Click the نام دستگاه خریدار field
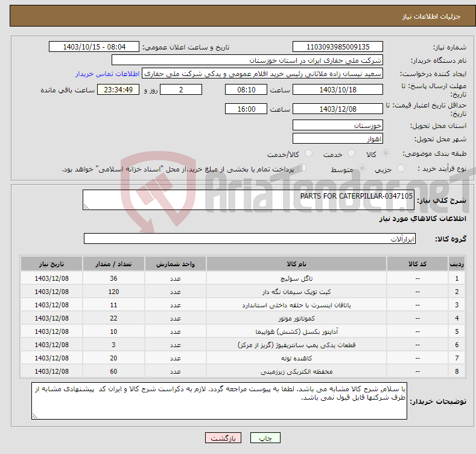This screenshot has width=476, height=454. [x=247, y=60]
